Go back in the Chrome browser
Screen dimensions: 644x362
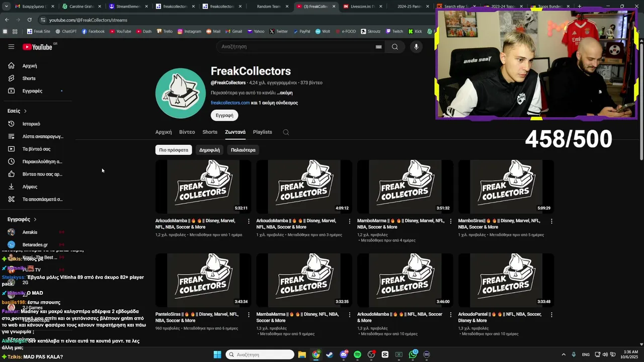pos(7,20)
